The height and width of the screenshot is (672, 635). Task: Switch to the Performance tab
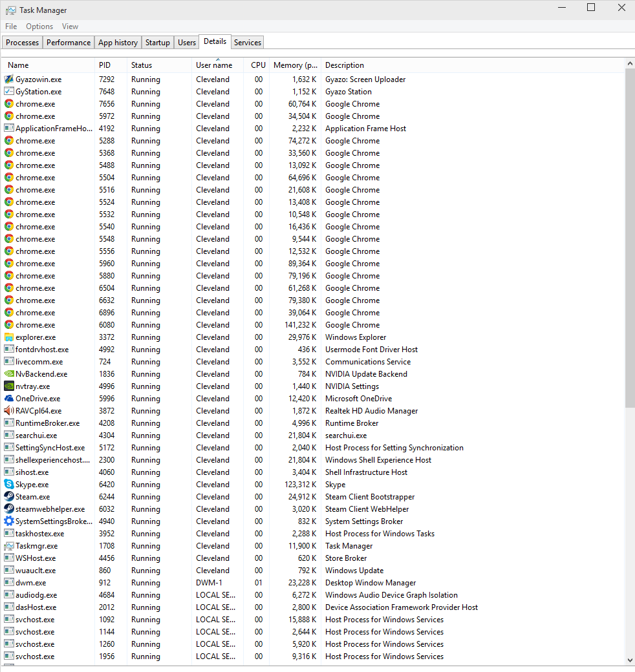click(x=69, y=43)
